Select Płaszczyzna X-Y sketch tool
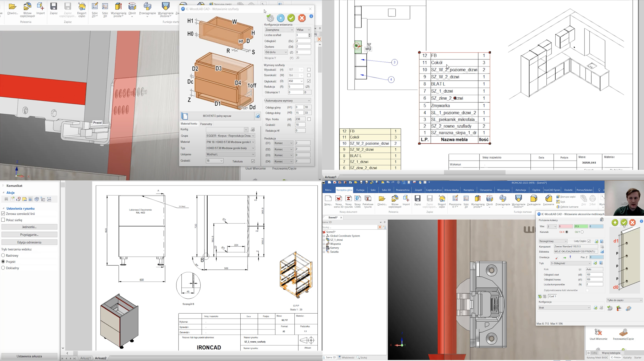 point(455,201)
